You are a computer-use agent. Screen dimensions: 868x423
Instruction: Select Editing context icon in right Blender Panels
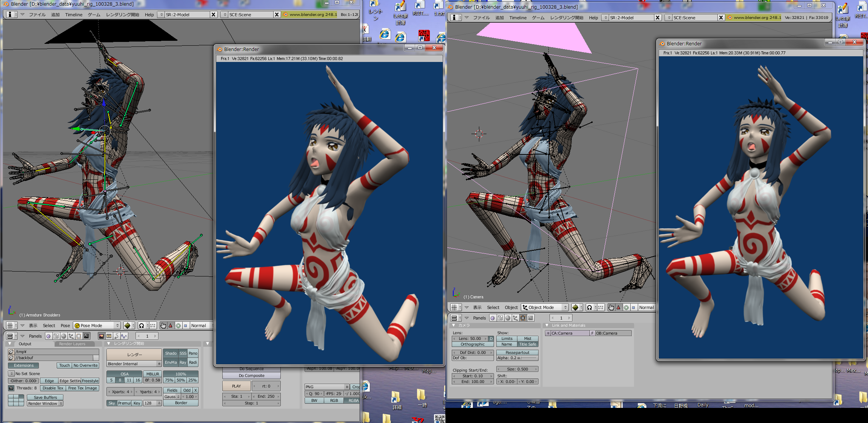click(x=523, y=318)
